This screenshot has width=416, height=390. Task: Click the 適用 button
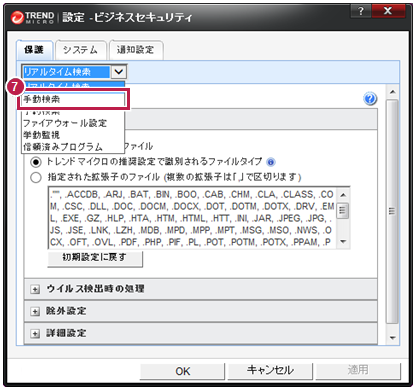pos(358,370)
